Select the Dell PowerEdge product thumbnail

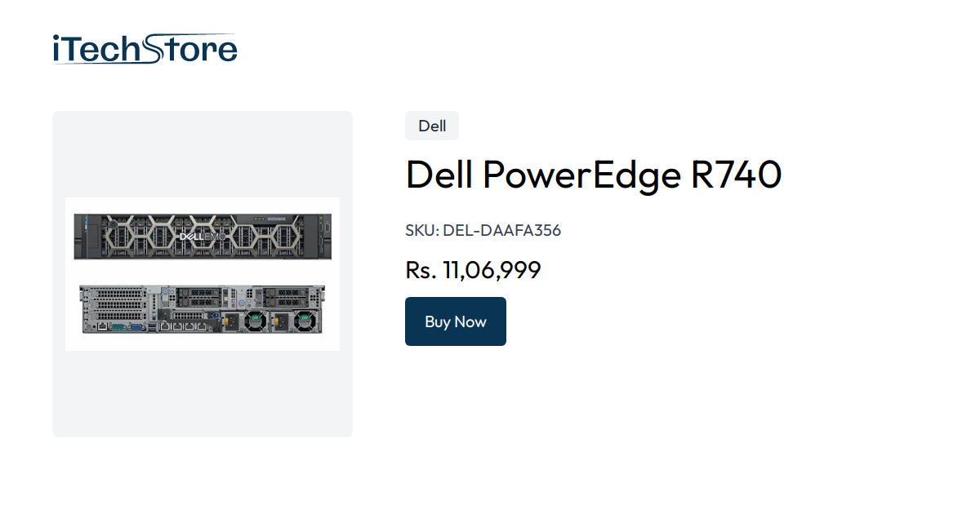[202, 273]
